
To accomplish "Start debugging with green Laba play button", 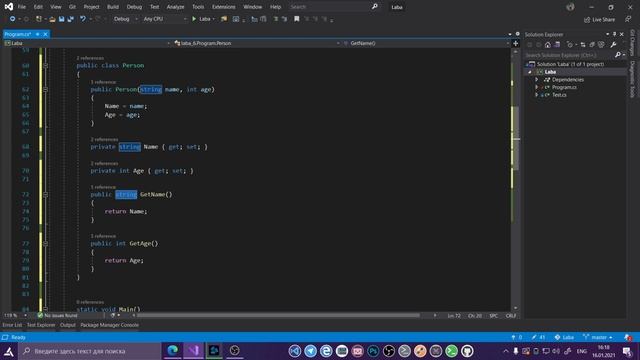I will pos(201,19).
